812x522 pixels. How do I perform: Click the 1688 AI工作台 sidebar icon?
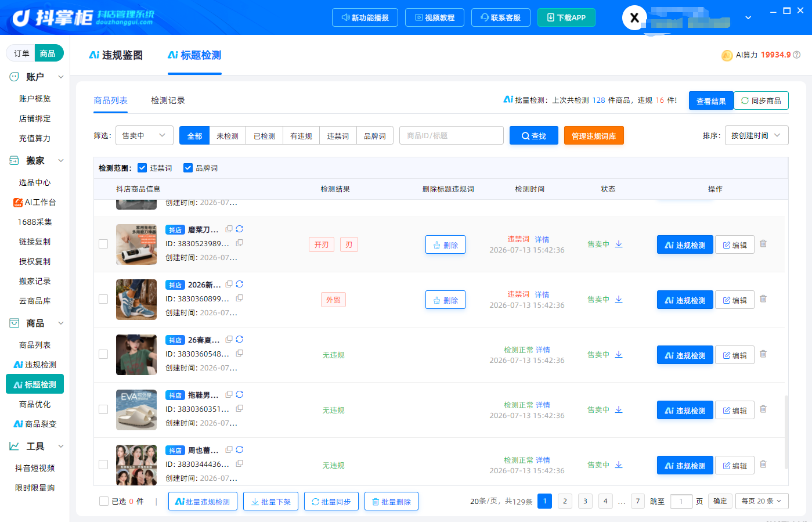(x=18, y=202)
